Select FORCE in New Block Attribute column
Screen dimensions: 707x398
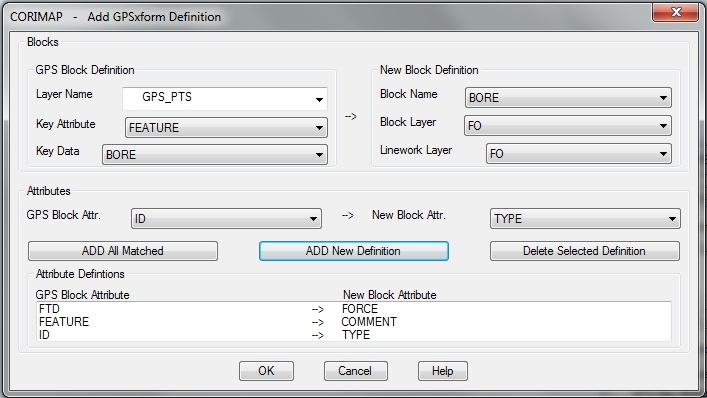click(359, 309)
